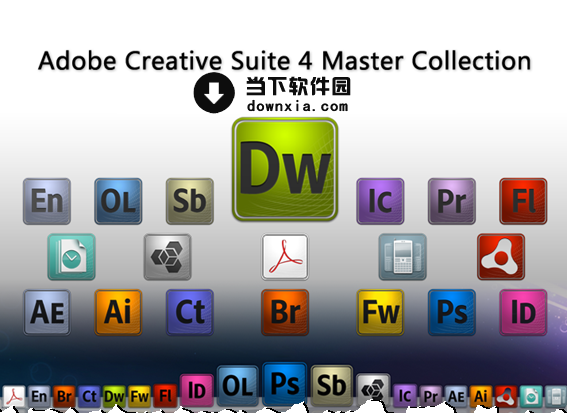The width and height of the screenshot is (567, 413).
Task: Open the red Adobe AIR icon in grid
Action: 501,257
